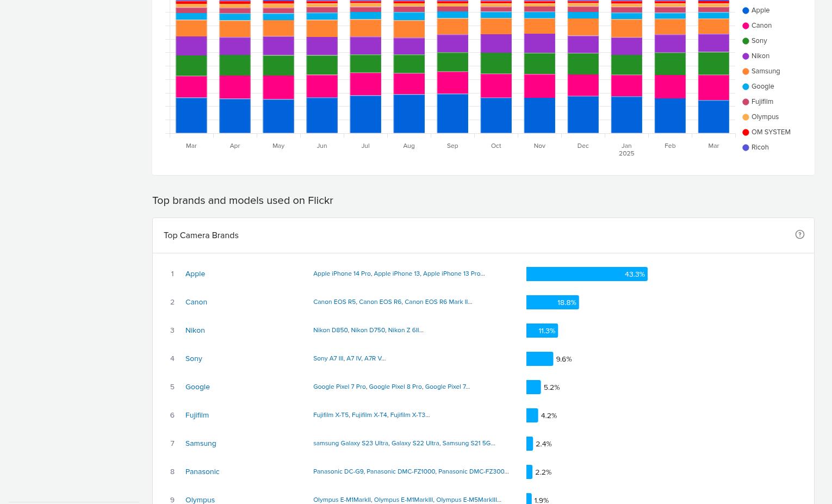This screenshot has height=504, width=832.
Task: Open the Apple brand link in the ranking list
Action: click(x=195, y=274)
